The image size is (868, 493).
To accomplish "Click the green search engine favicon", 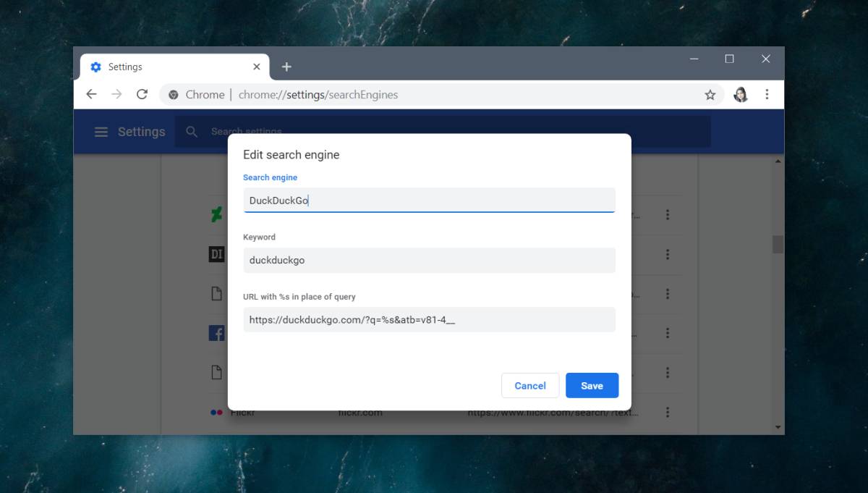I will [216, 215].
